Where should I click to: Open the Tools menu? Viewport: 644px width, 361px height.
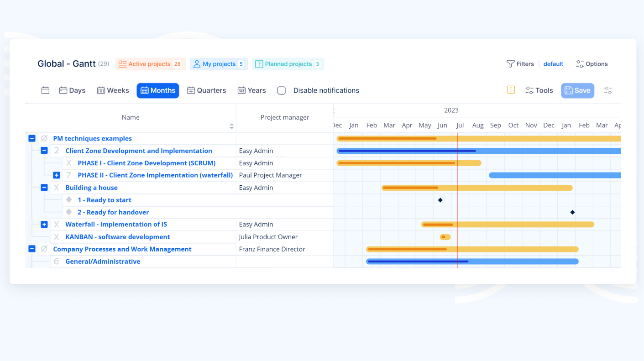(x=539, y=90)
